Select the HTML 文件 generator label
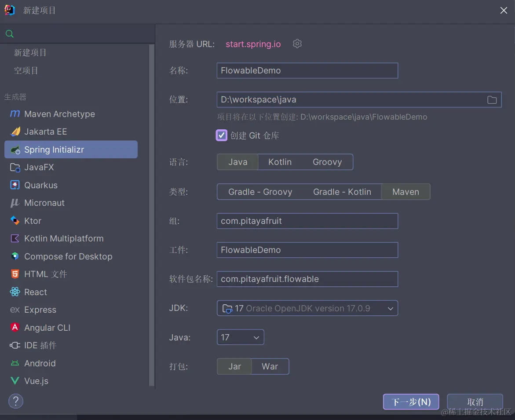515x420 pixels. point(46,274)
